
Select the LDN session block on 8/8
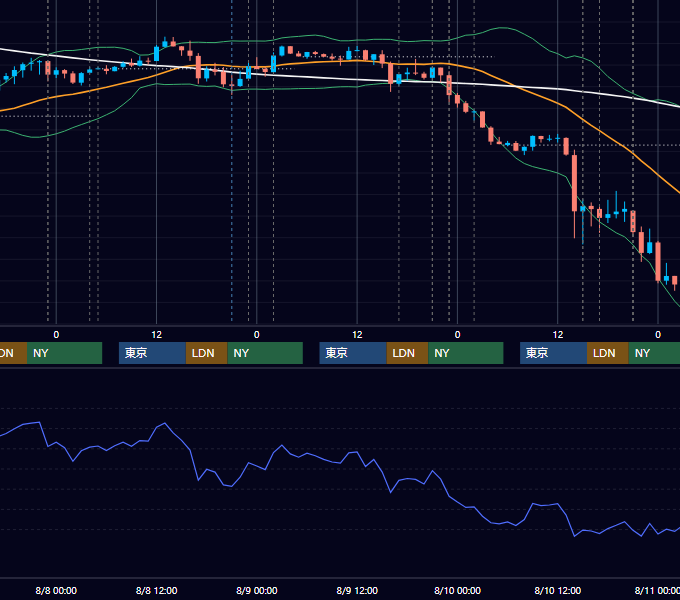coord(206,353)
